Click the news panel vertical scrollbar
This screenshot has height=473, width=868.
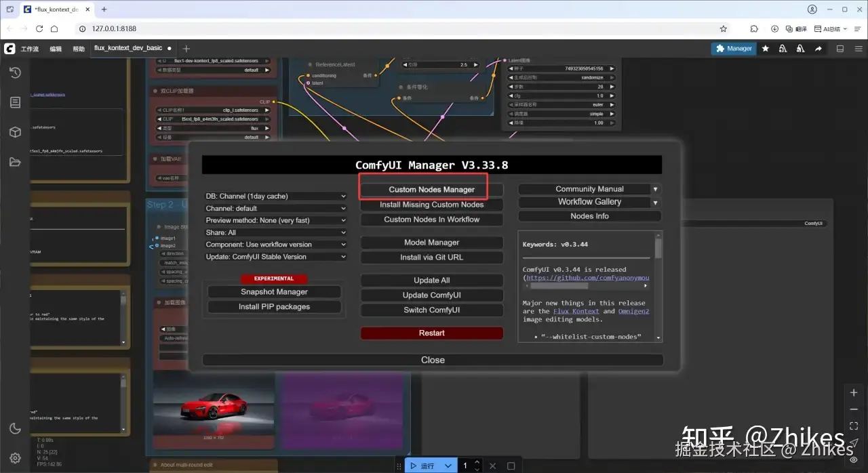coord(658,248)
